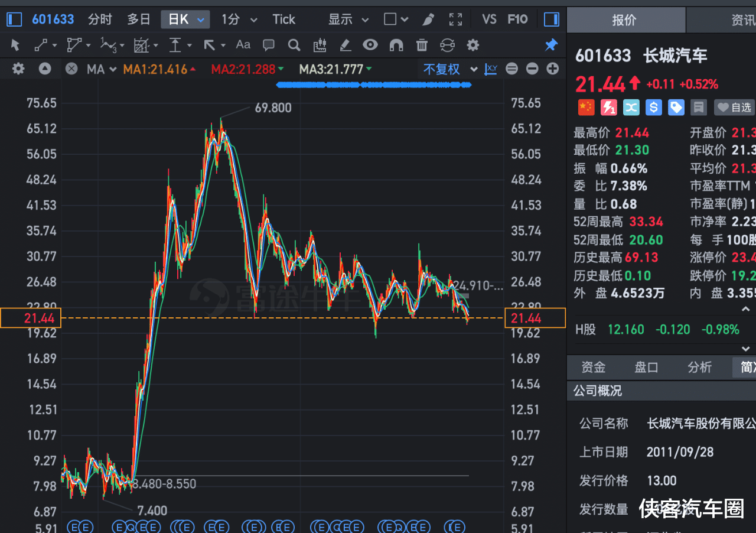Enter fullscreen chart mode
Viewport: 756px width, 533px height.
455,19
